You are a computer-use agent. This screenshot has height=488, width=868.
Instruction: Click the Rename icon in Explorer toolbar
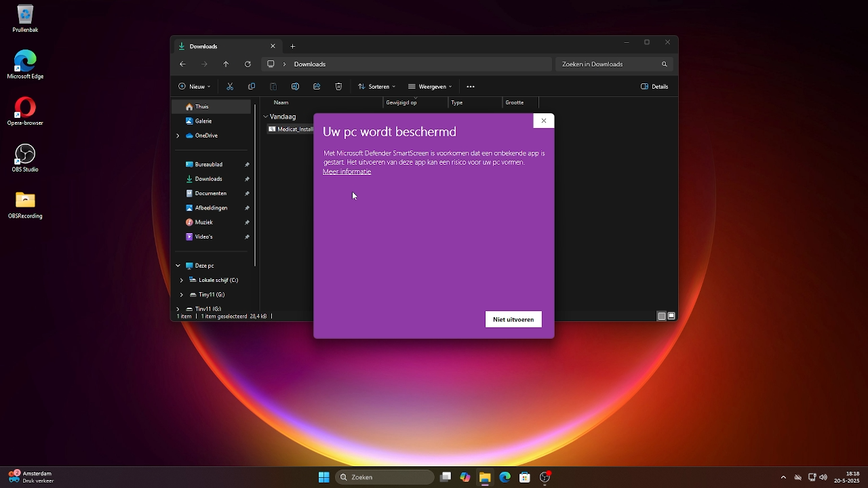pyautogui.click(x=295, y=87)
